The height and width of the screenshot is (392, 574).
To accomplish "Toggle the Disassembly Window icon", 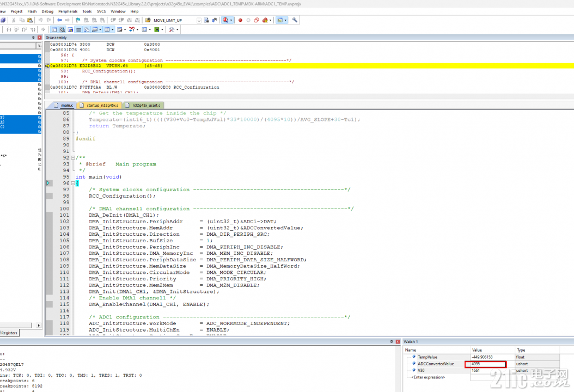I will point(62,29).
